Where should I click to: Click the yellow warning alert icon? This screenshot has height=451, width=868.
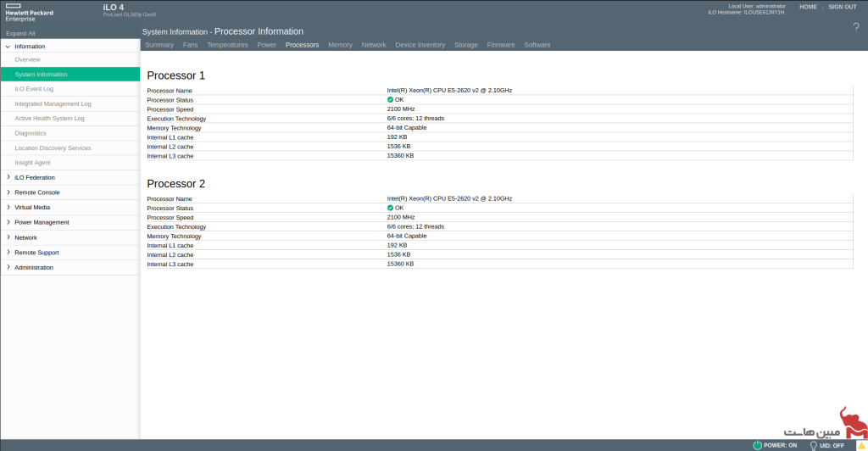coord(861,445)
